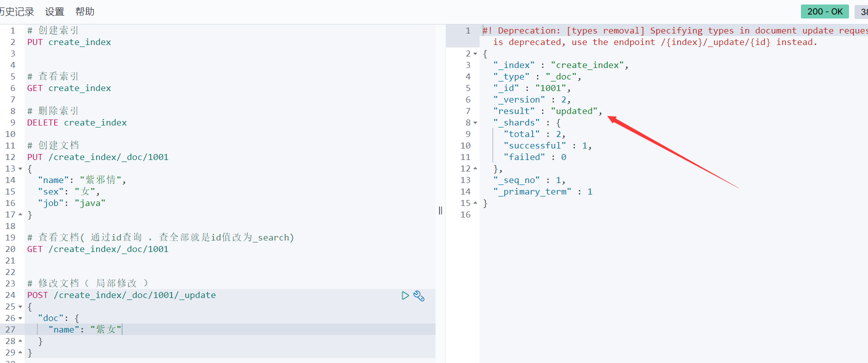Run the POST _update request with play icon
868x363 pixels.
point(405,295)
